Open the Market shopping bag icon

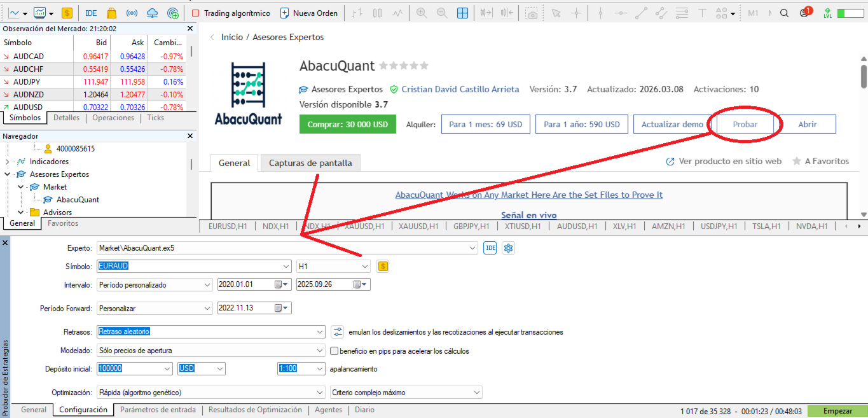coord(111,13)
